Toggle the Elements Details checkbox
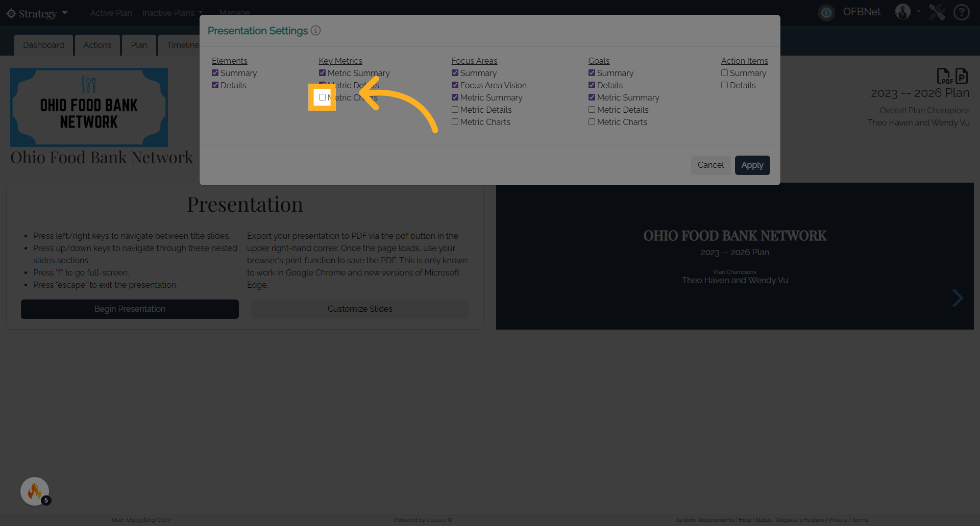This screenshot has height=526, width=980. pyautogui.click(x=215, y=85)
